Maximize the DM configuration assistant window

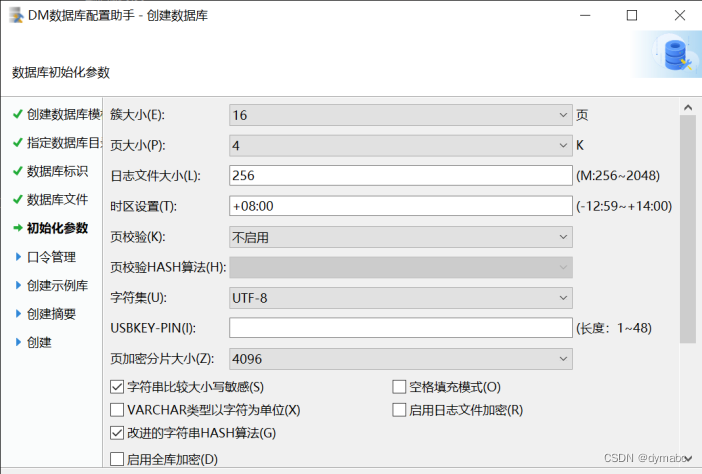coord(632,15)
